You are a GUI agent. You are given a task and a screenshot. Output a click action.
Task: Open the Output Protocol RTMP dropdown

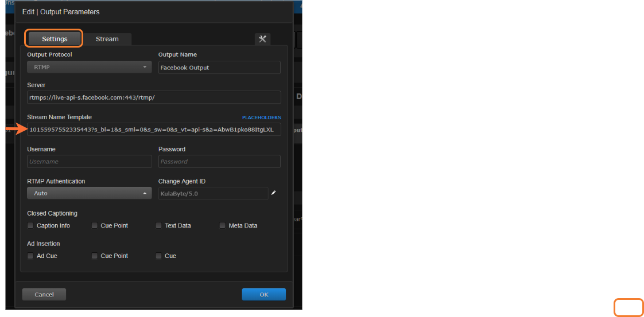[x=89, y=68]
